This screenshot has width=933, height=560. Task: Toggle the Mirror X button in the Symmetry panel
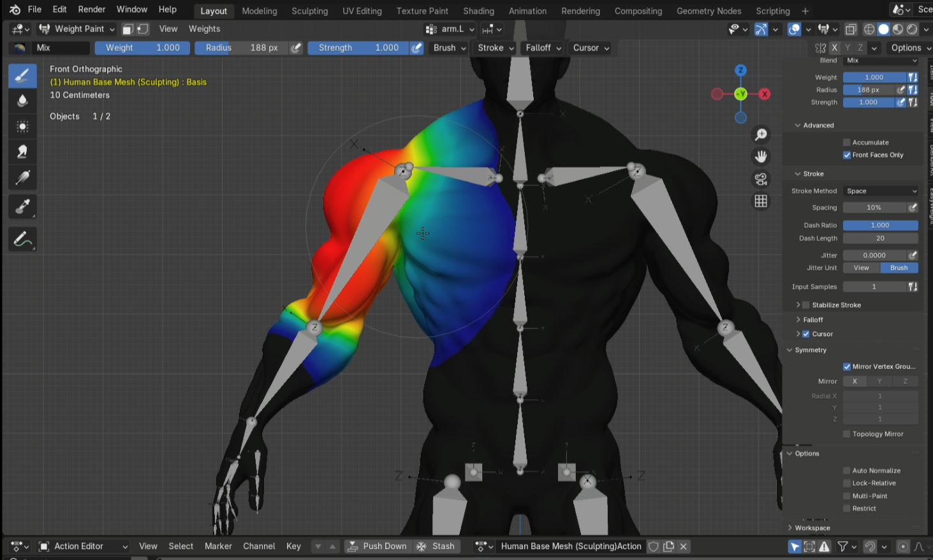click(855, 381)
